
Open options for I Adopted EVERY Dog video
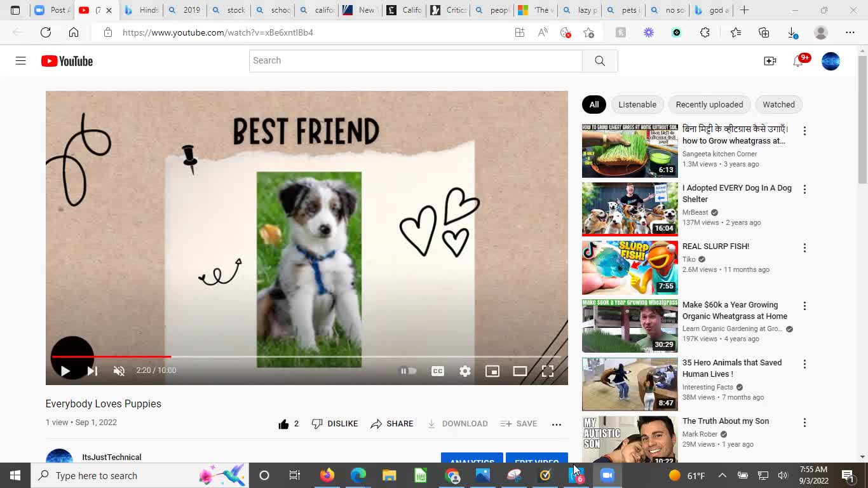click(x=804, y=189)
